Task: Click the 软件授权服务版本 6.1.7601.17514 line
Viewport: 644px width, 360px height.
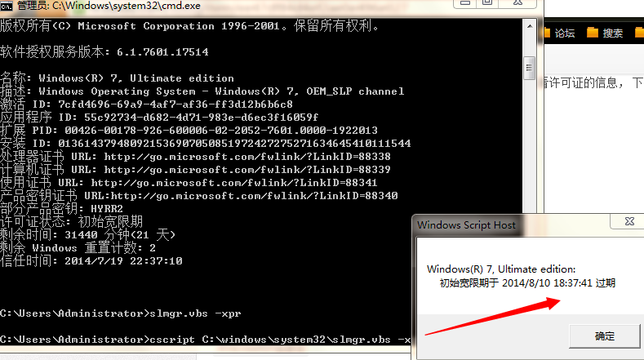Action: [x=104, y=52]
